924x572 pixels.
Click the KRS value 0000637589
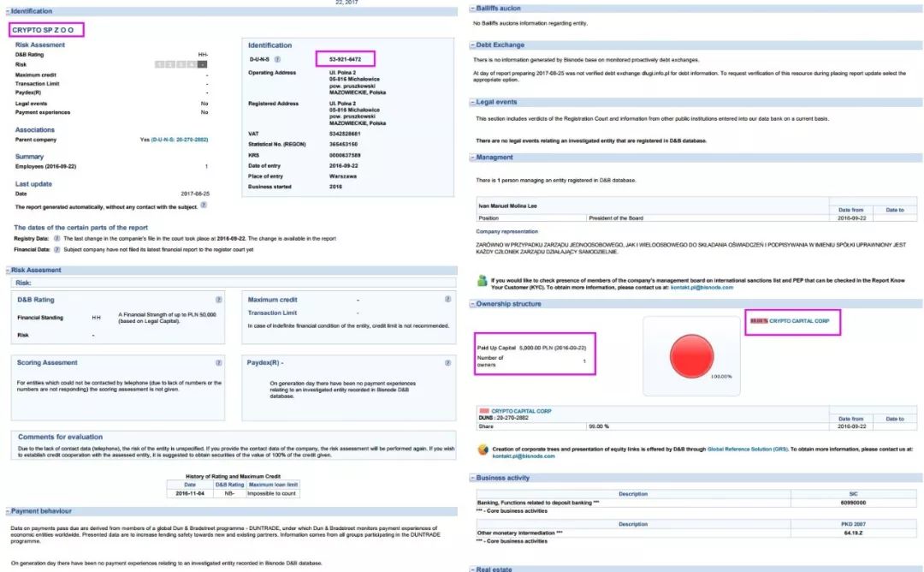point(345,156)
